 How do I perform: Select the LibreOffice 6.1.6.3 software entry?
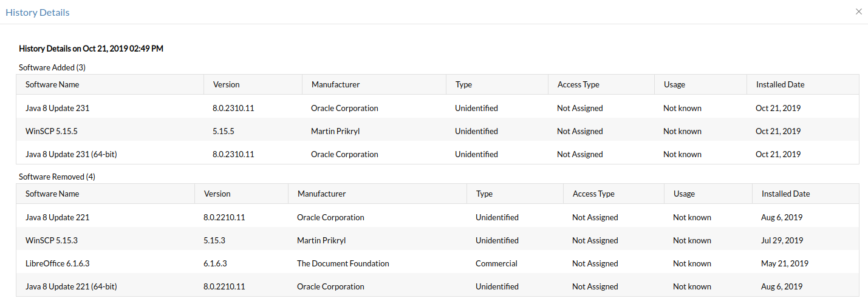coord(57,263)
